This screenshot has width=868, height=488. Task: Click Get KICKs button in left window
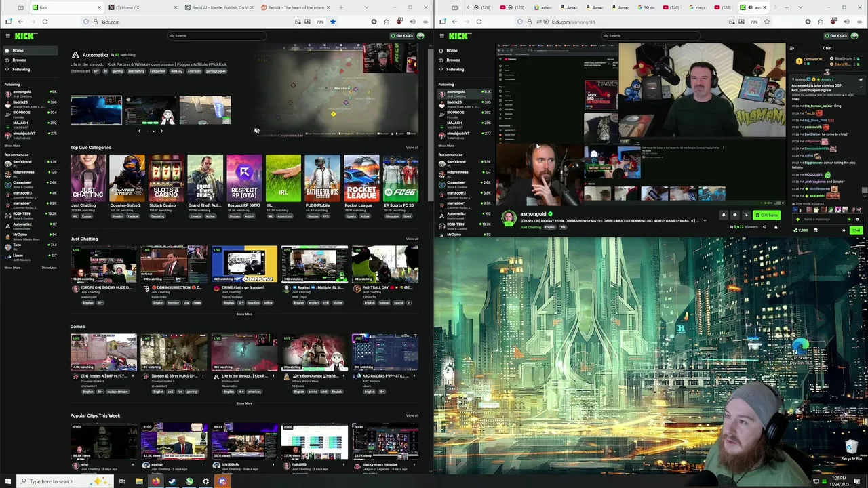(x=401, y=36)
